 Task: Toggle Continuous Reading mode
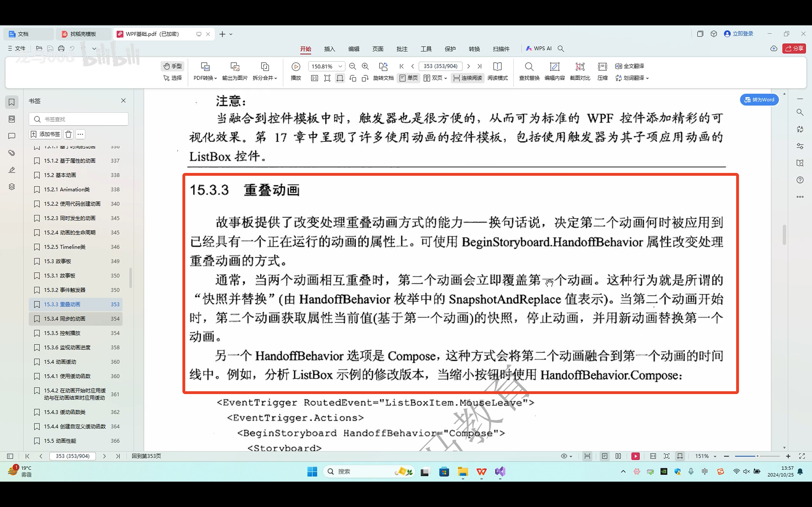tap(467, 78)
